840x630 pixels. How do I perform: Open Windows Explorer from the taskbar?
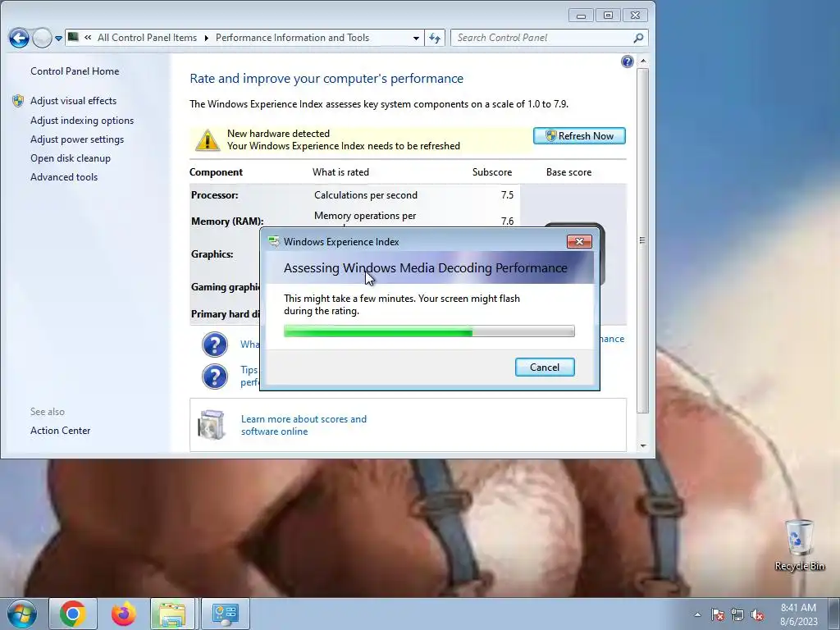point(172,614)
